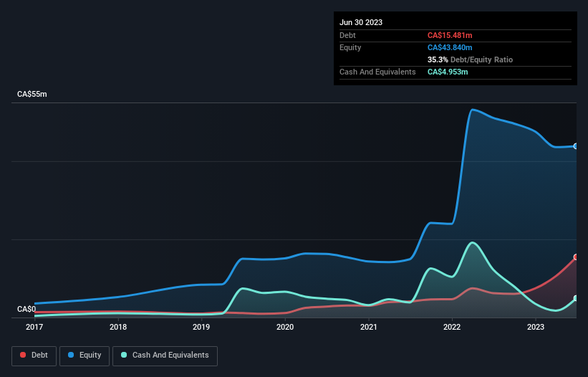The width and height of the screenshot is (588, 377).
Task: Click the 2022 x-axis label
Action: click(452, 327)
